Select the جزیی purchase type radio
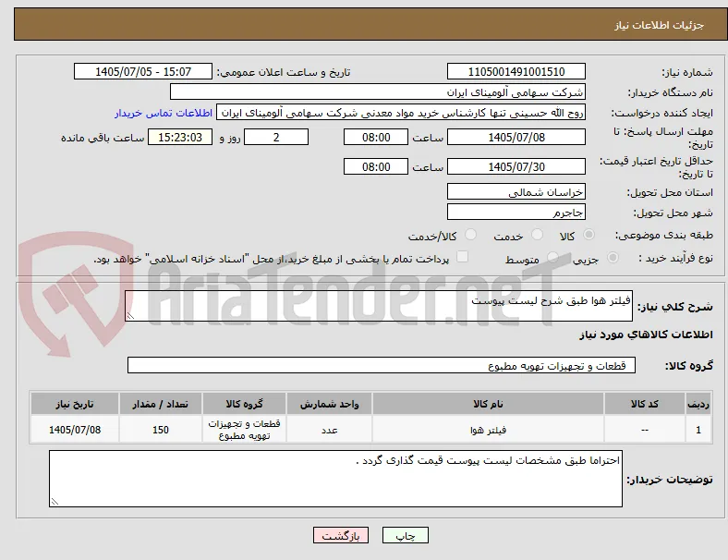Screen dimensions: 728x560 (613, 257)
